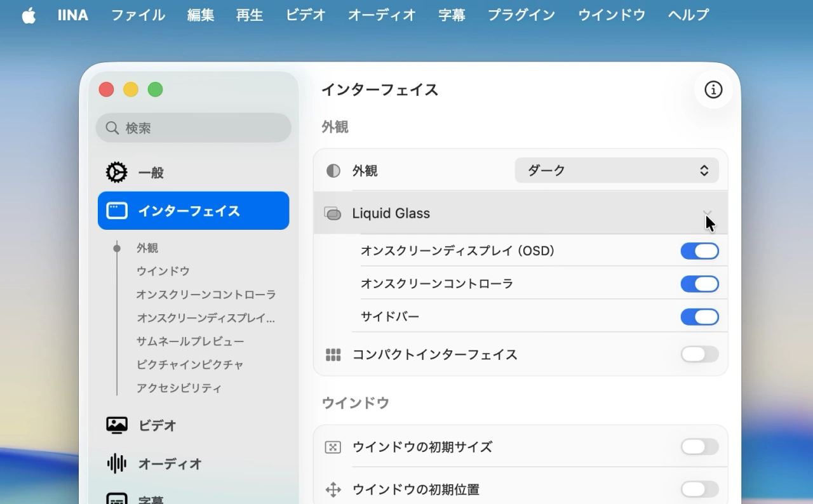Jump to アクセシビリティ sidebar section

(179, 388)
